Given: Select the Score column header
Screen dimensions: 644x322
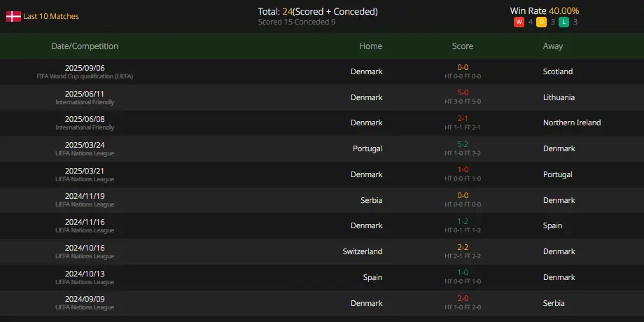Looking at the screenshot, I should pyautogui.click(x=463, y=46).
